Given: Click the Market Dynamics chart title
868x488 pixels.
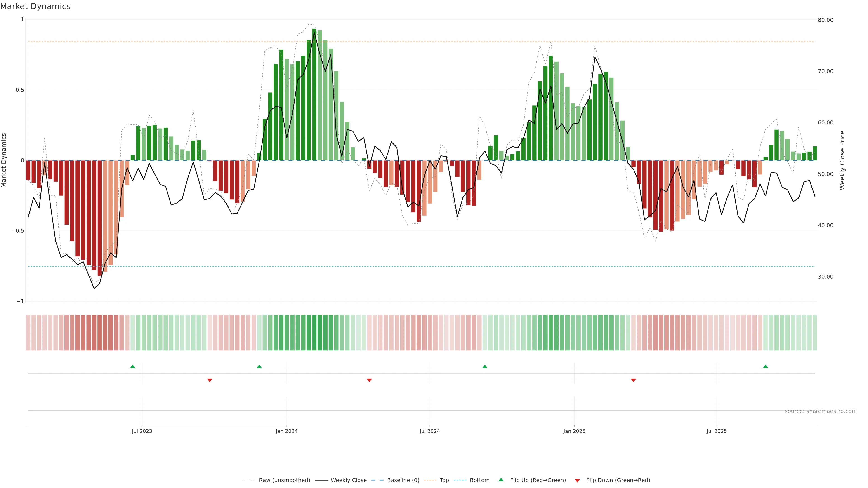Looking at the screenshot, I should tap(35, 6).
